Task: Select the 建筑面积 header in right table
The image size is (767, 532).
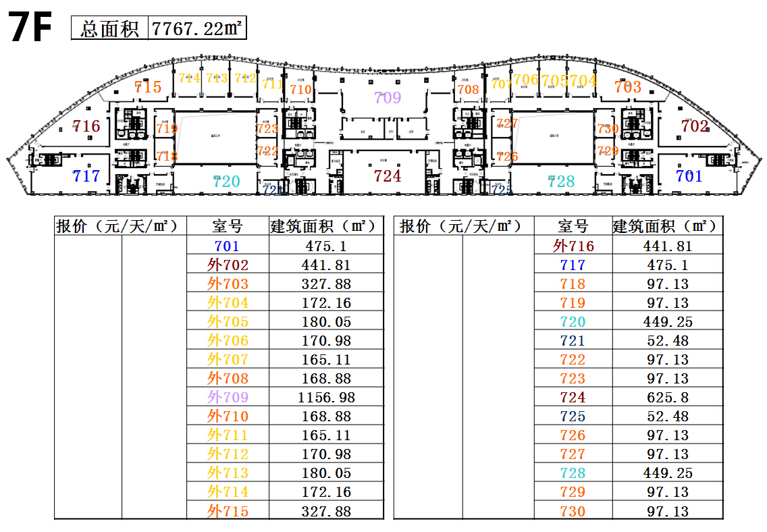Action: (x=667, y=227)
